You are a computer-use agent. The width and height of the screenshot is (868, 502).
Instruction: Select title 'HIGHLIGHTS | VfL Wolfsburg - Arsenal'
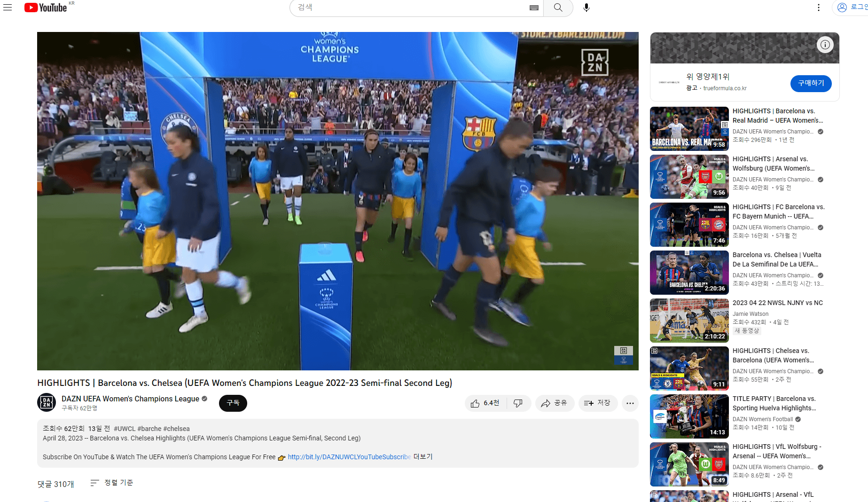click(x=777, y=451)
